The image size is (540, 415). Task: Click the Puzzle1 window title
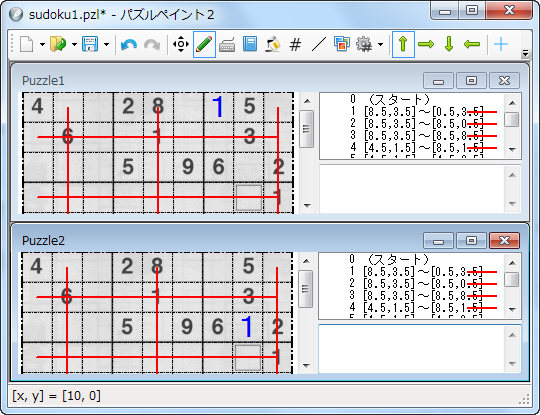[43, 81]
